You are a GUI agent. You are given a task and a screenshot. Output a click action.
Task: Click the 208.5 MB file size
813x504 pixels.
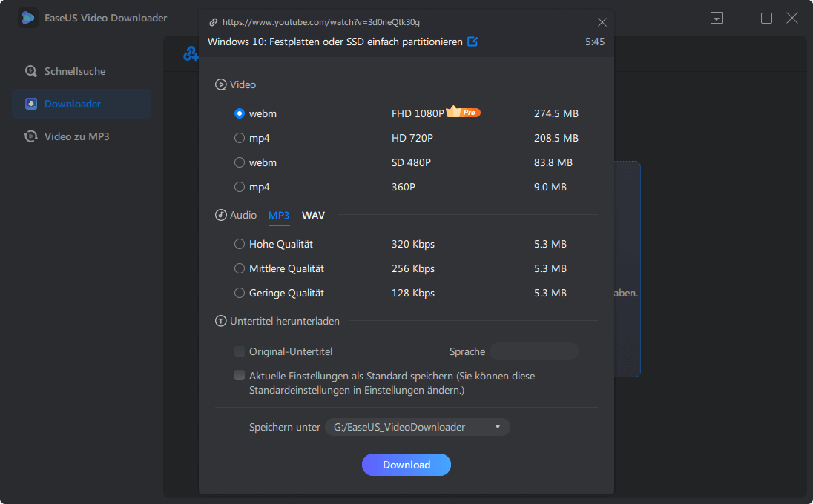pyautogui.click(x=556, y=138)
